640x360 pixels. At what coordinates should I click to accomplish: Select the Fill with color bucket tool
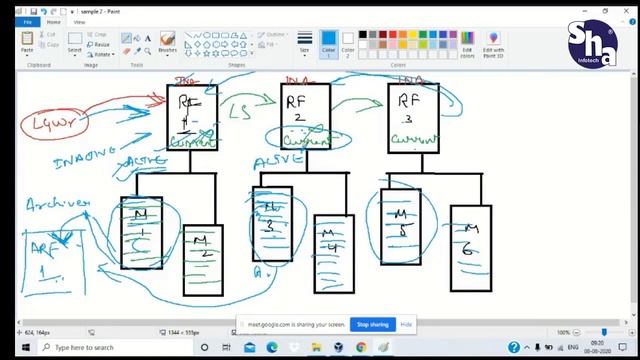137,38
